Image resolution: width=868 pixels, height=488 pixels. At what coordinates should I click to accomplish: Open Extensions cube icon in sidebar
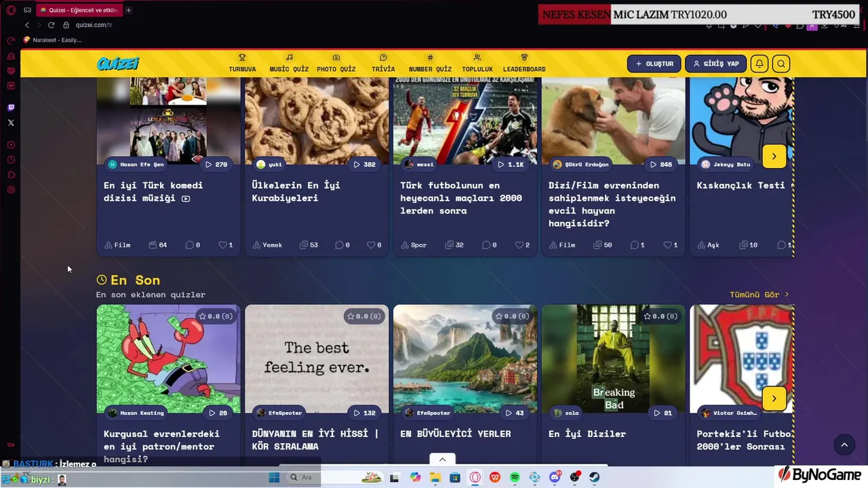click(11, 175)
